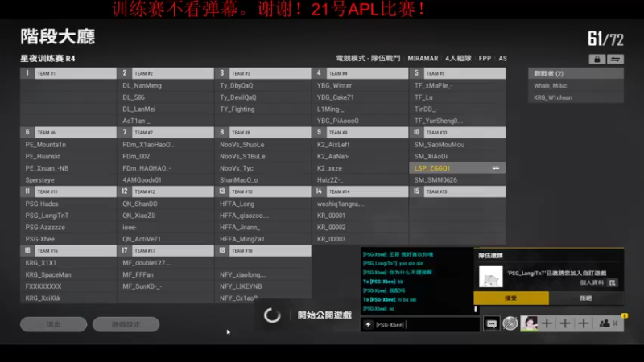Accept the team invite with 接受

[511, 298]
